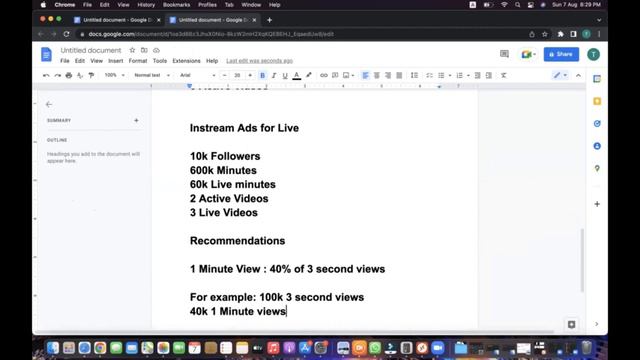This screenshot has width=640, height=360.
Task: Open a new Chrome tab
Action: [269, 20]
